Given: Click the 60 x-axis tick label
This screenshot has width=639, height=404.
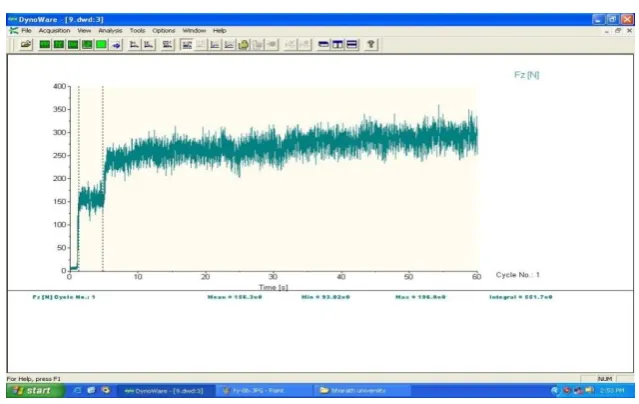Looking at the screenshot, I should 476,277.
